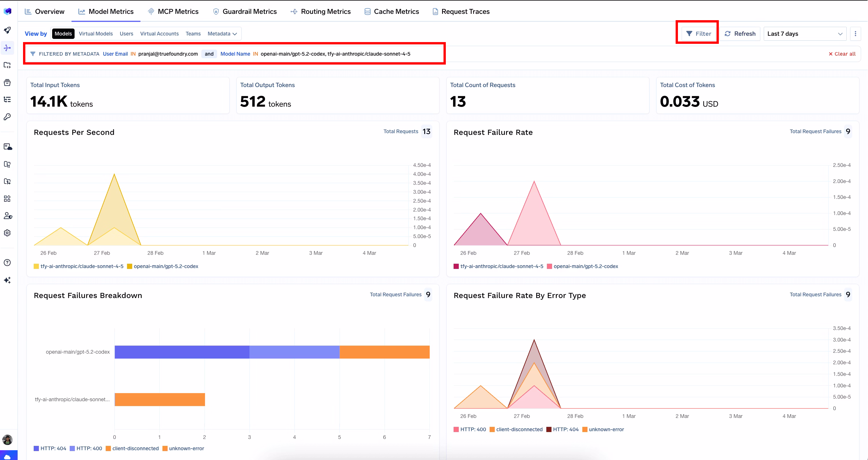Select the AI Gateway node icon in sidebar
This screenshot has width=868, height=460.
[7, 48]
